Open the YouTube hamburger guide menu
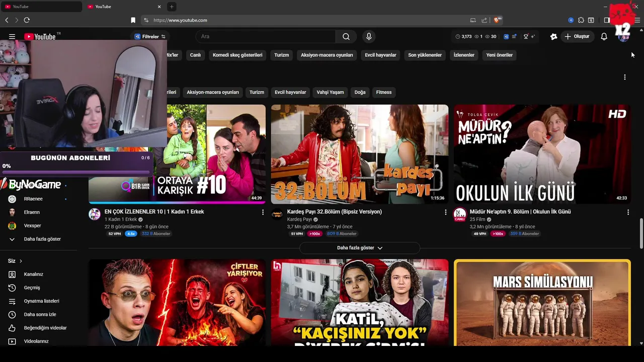 pyautogui.click(x=12, y=37)
